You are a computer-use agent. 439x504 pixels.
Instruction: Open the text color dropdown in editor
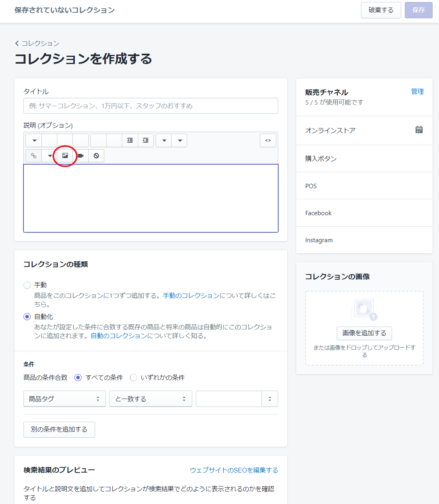coord(180,140)
